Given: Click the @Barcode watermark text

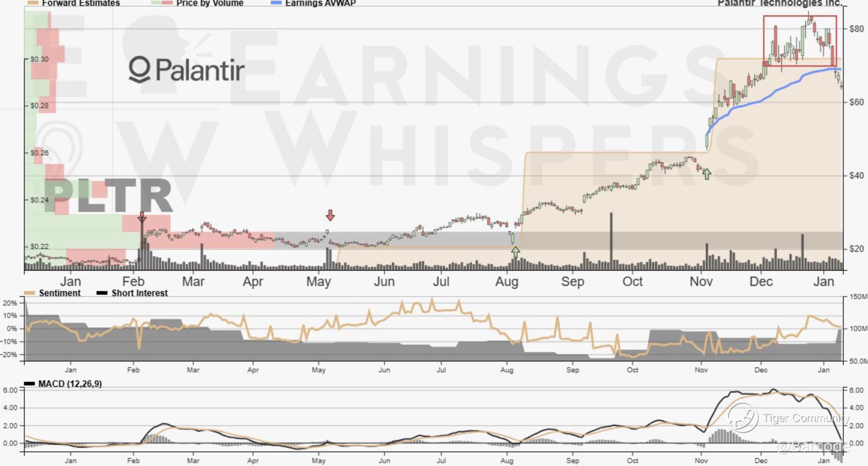Looking at the screenshot, I should point(813,446).
